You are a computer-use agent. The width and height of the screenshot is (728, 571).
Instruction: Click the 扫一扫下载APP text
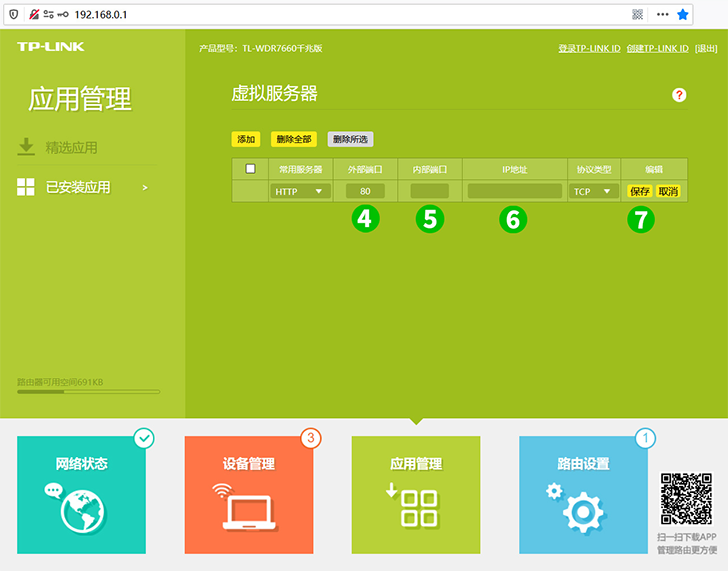pyautogui.click(x=687, y=537)
